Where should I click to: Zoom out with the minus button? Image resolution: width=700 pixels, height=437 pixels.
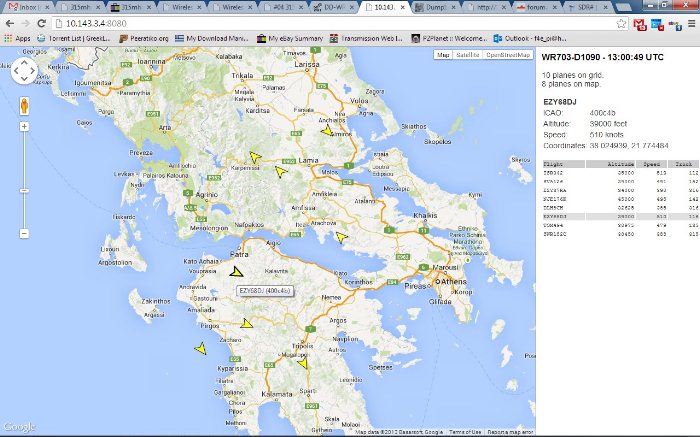(24, 233)
